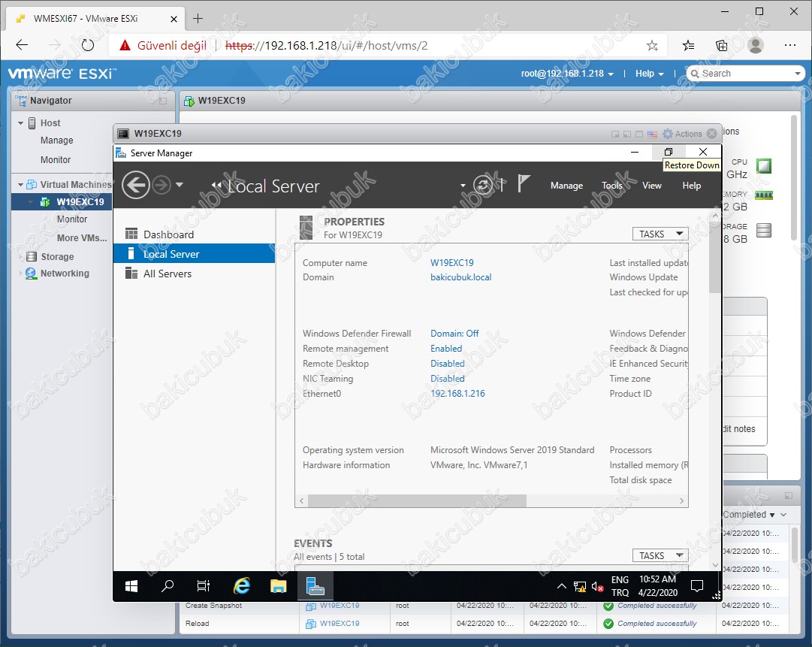Click Remote management Enabled link
812x647 pixels.
click(x=446, y=349)
